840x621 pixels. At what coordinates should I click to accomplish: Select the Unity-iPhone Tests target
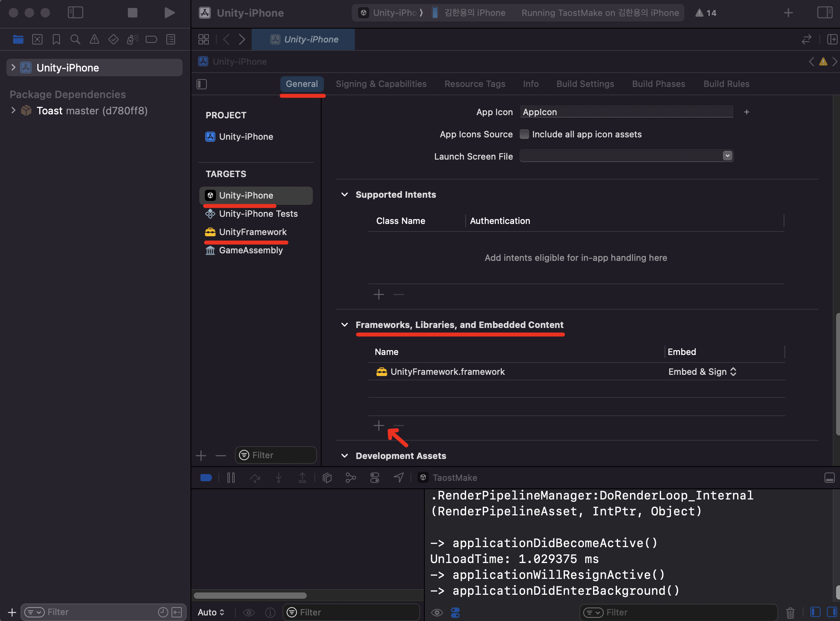click(256, 214)
